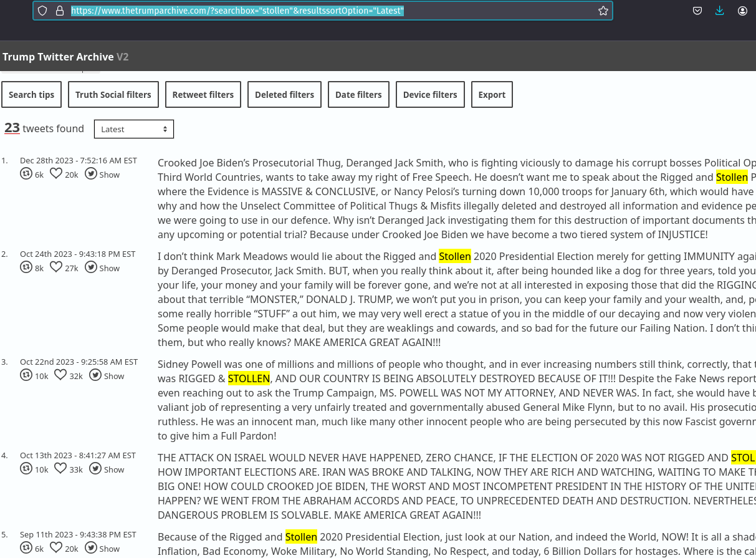Viewport: 756px width, 558px height.
Task: Click the date 'Sep 11th 2023 - 9:43:38 PM EST'
Action: click(78, 534)
